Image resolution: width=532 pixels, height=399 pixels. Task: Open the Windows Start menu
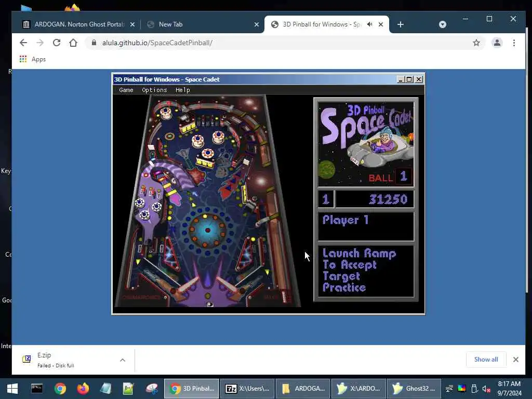pos(12,389)
